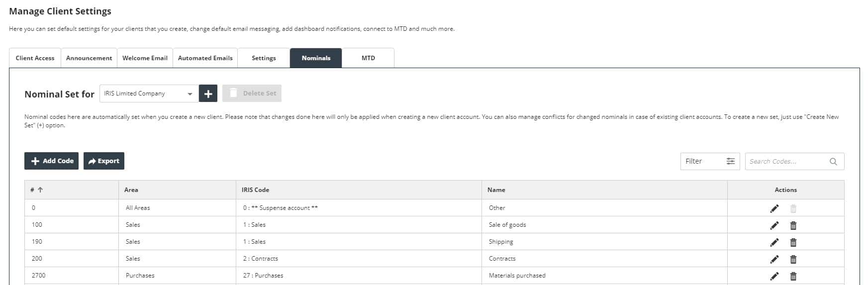Click the Add Code button
The height and width of the screenshot is (285, 868).
52,161
